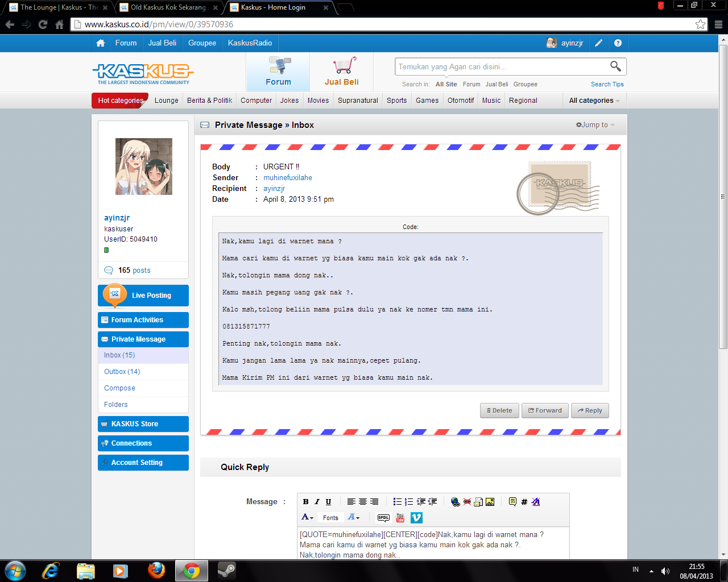This screenshot has height=582, width=728.
Task: Click Search Tips link
Action: [607, 84]
